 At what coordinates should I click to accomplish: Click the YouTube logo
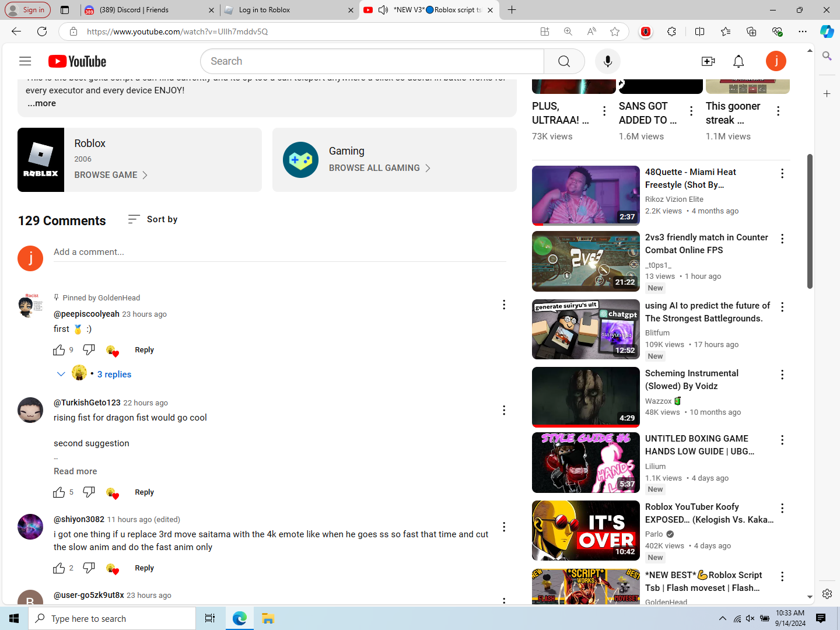77,61
